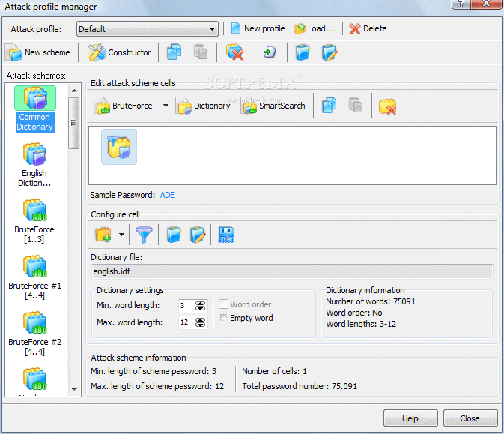This screenshot has width=504, height=434.
Task: Click the folder with pencil icon in main toolbar
Action: point(330,52)
